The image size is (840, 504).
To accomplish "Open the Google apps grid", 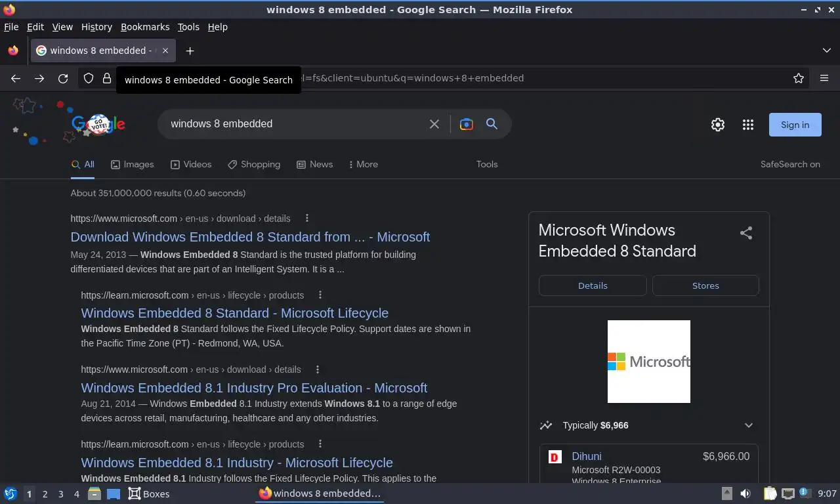I will pos(748,125).
